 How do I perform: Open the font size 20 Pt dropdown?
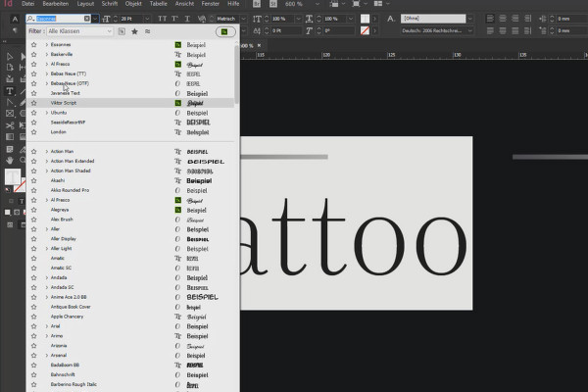[x=147, y=19]
